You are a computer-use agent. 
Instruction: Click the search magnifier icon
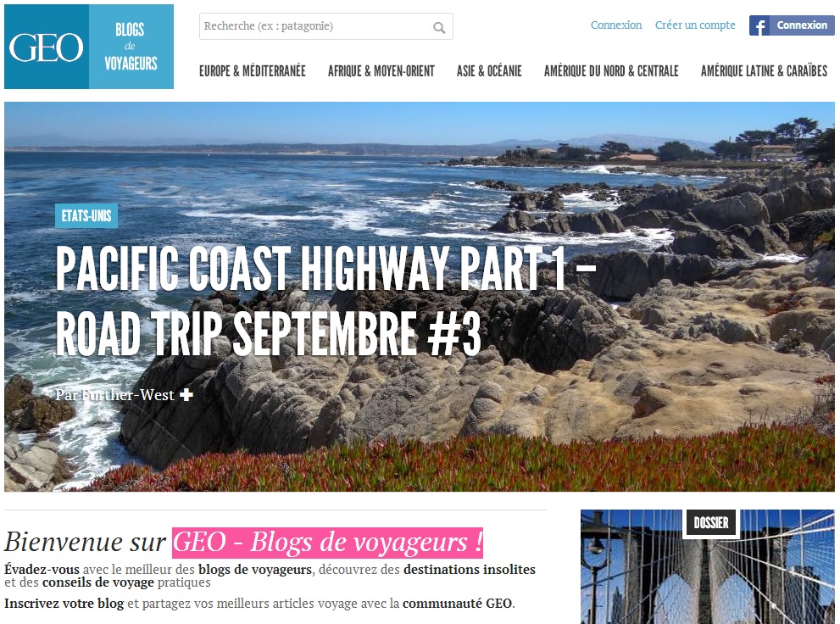point(439,27)
